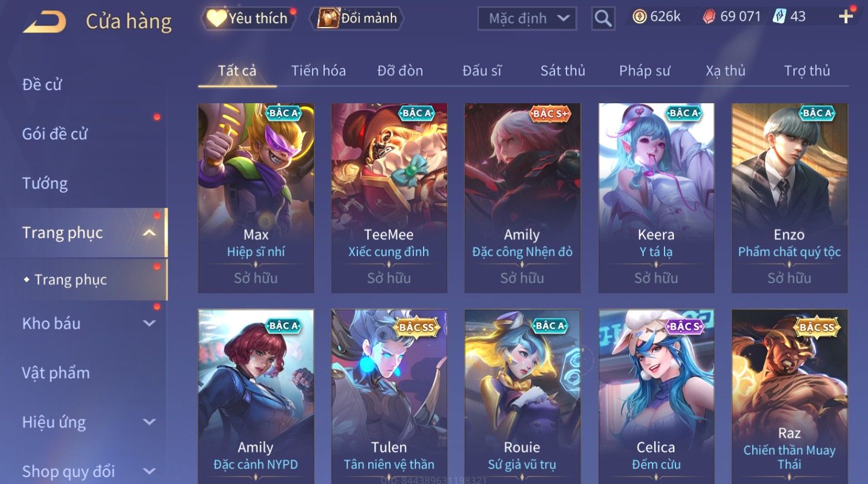Open Đổi mảnh fragment exchange chest
This screenshot has height=484, width=868.
click(x=357, y=18)
